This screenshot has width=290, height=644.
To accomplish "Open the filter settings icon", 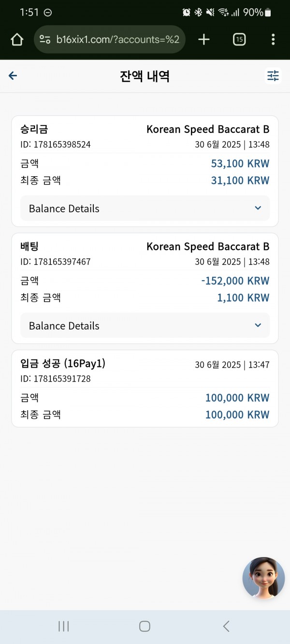I will (x=273, y=76).
